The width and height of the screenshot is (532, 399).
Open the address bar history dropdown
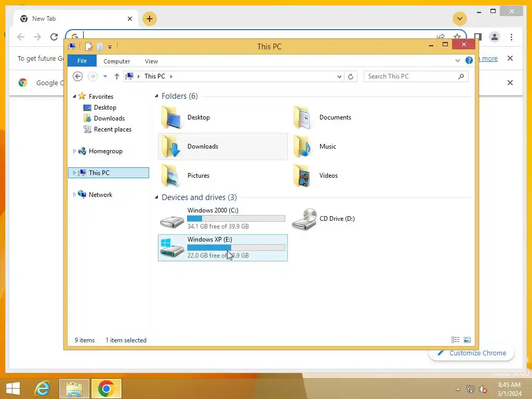(339, 76)
